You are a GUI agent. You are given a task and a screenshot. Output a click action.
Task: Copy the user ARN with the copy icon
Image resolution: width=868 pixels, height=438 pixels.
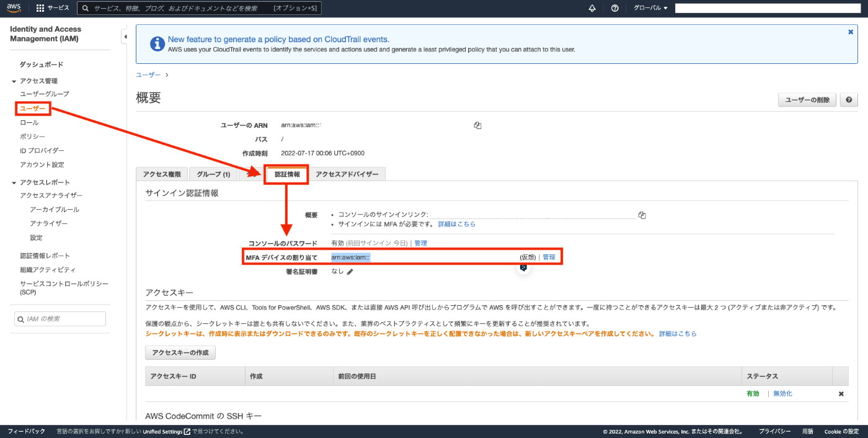pyautogui.click(x=477, y=125)
